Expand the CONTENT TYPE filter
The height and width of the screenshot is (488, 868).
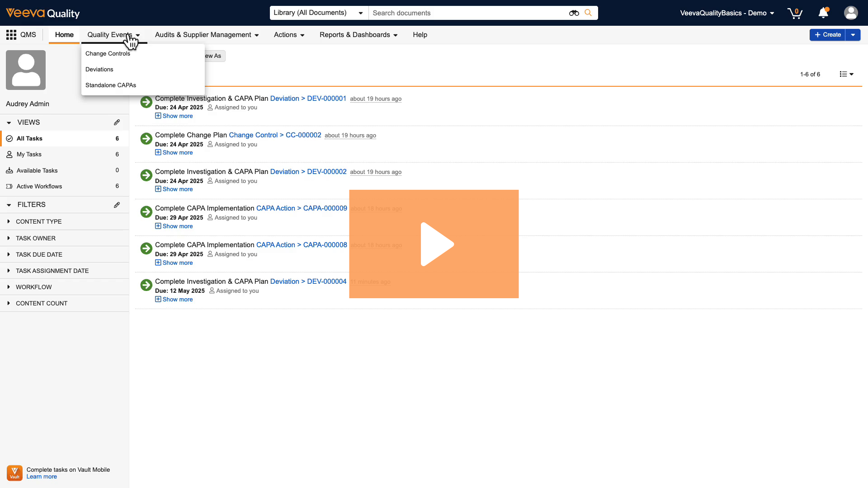pos(38,222)
